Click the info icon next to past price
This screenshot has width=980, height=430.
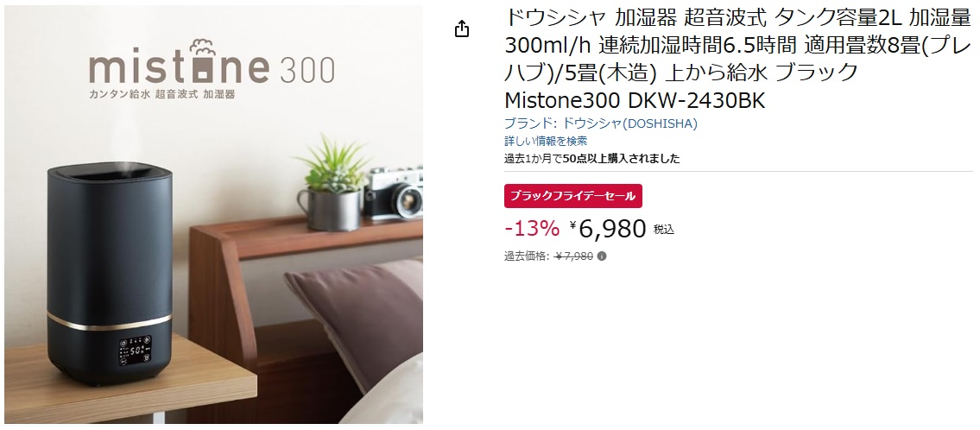[x=602, y=256]
